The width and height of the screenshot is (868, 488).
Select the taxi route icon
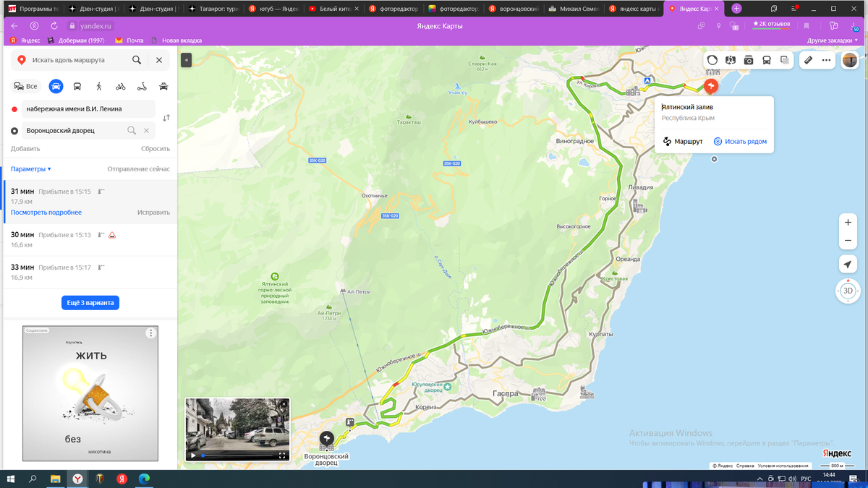coord(163,86)
